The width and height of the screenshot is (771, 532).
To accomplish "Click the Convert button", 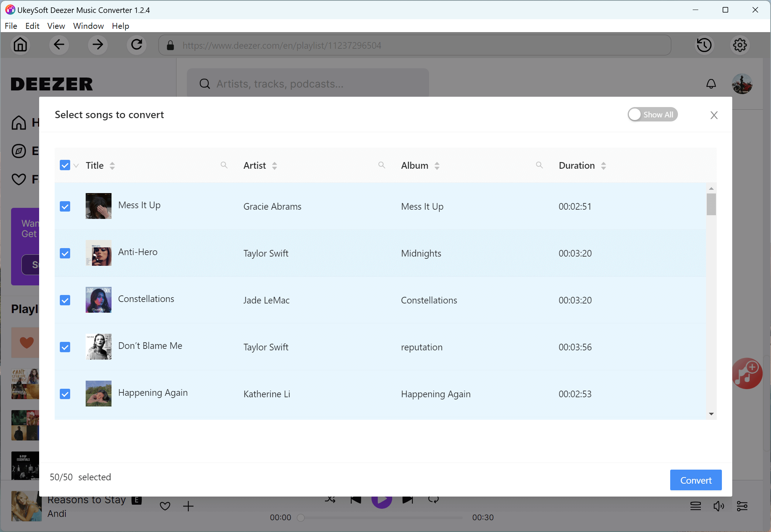I will (x=696, y=480).
